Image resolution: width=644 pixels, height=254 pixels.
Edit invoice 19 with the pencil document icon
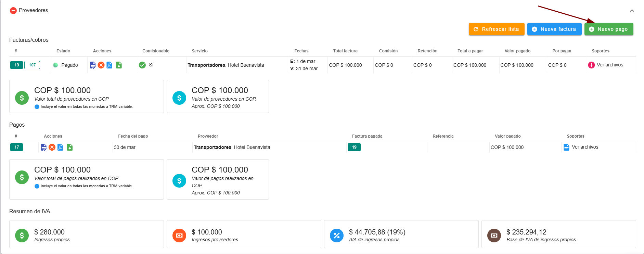(x=93, y=65)
